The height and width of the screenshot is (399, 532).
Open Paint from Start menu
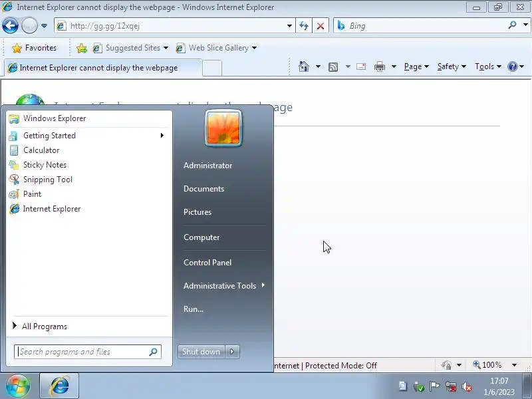pos(88,194)
